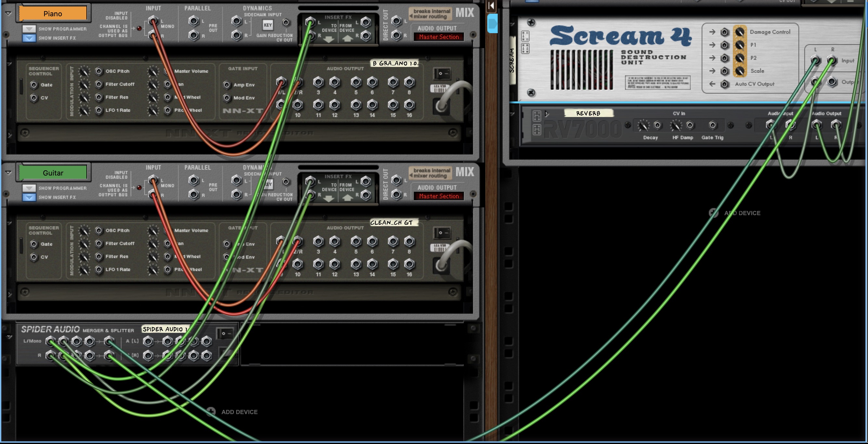Viewport: 868px width, 444px height.
Task: Click the green Guitar channel name label
Action: 53,173
